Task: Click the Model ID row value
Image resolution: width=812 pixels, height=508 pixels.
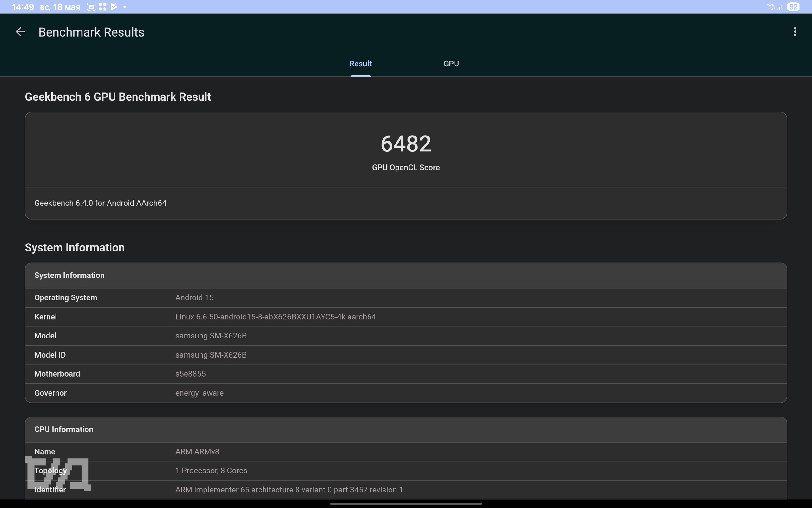Action: click(211, 355)
